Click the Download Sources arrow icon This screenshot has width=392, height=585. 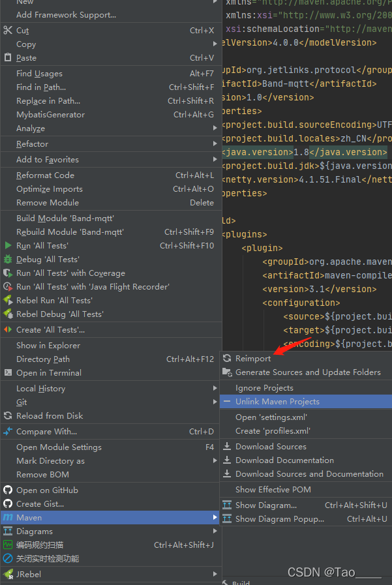227,446
